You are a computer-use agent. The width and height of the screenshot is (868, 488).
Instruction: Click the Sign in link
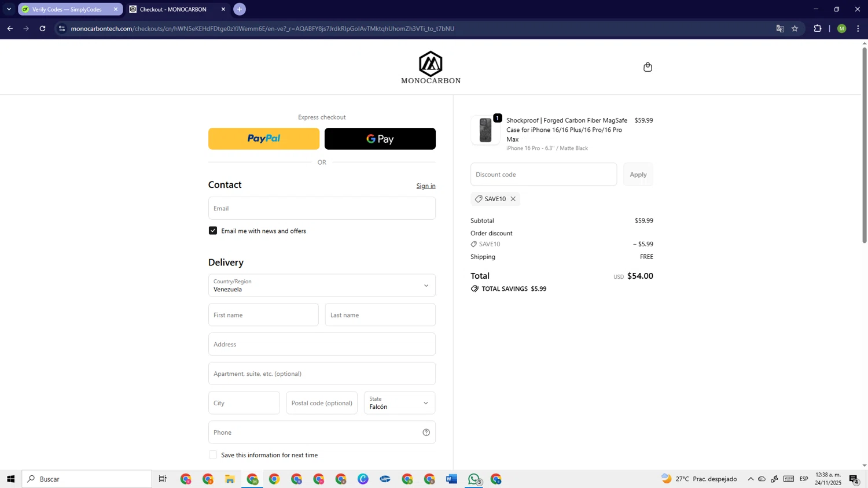pyautogui.click(x=426, y=186)
